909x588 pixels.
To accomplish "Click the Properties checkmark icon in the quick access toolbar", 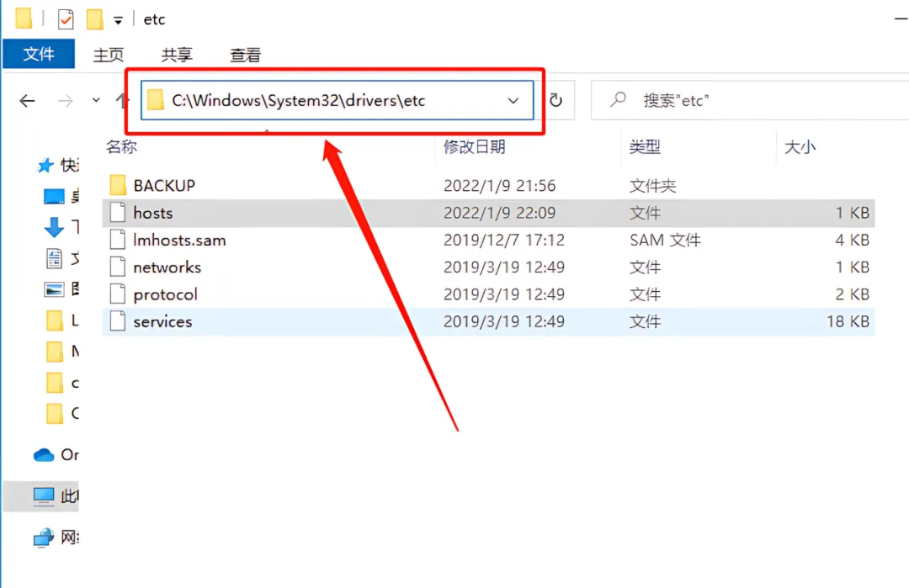I will [66, 19].
